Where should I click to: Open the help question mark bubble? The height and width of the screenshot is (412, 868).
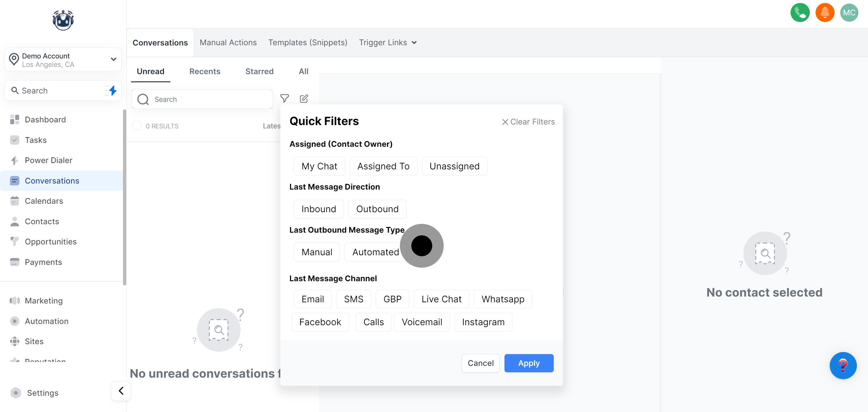coord(843,366)
